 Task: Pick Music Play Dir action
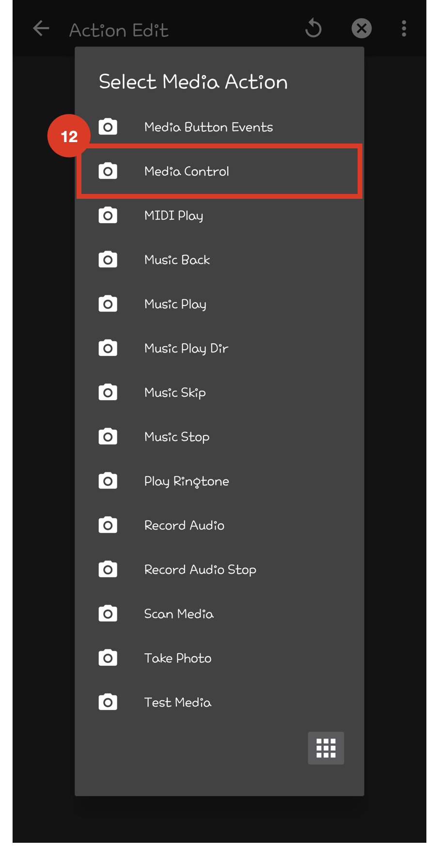point(186,348)
